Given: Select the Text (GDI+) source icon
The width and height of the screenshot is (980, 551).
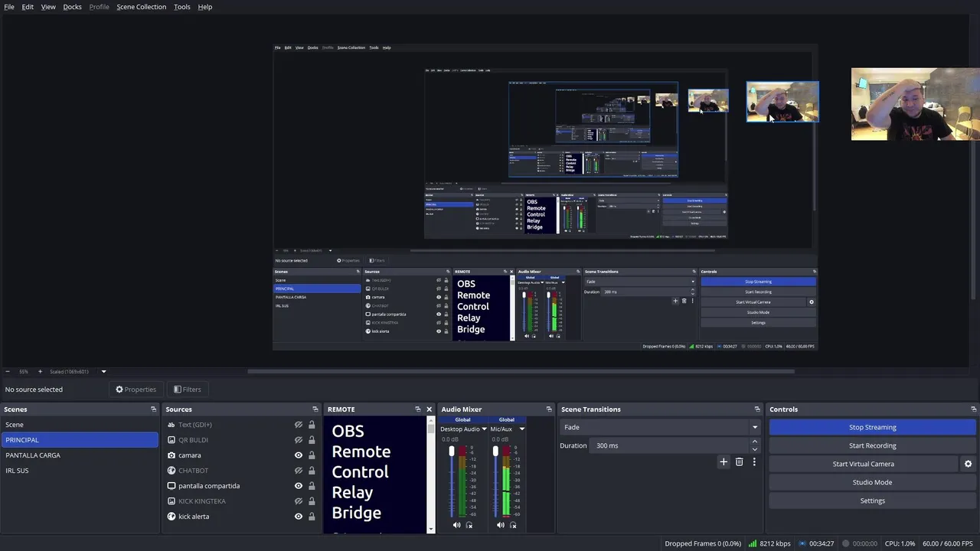Looking at the screenshot, I should click(171, 425).
